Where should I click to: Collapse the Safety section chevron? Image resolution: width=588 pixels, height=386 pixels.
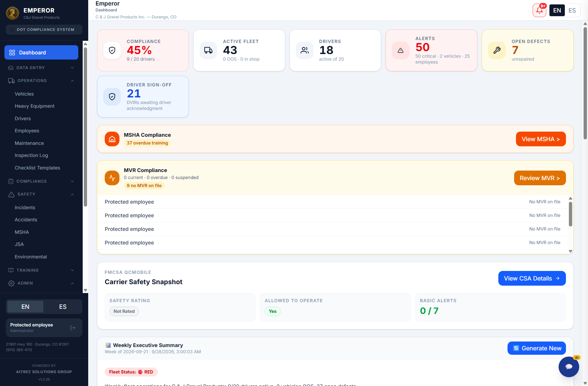click(x=72, y=194)
